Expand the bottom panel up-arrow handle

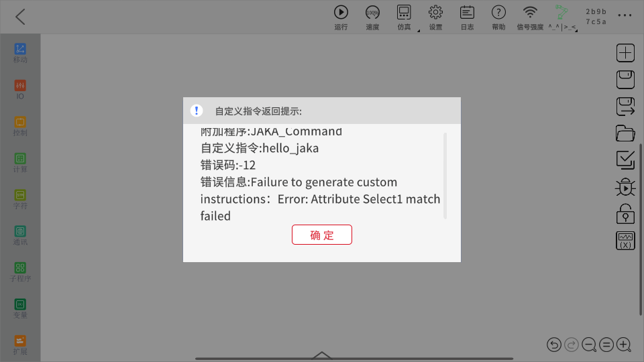322,355
